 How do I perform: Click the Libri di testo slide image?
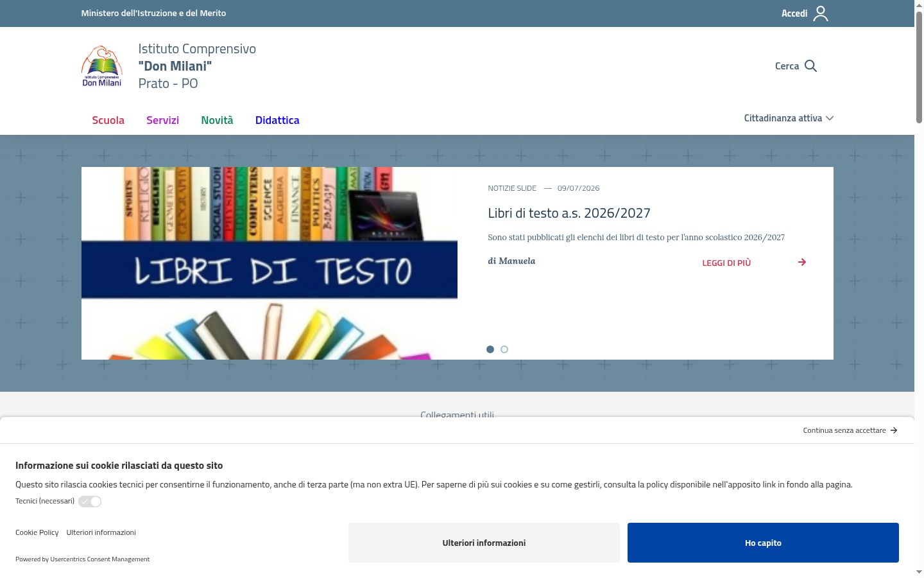[x=269, y=263]
